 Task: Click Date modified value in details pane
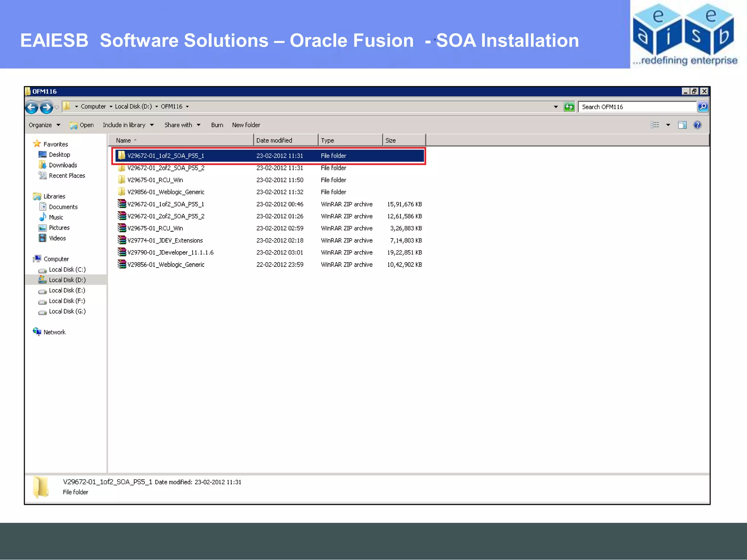218,482
